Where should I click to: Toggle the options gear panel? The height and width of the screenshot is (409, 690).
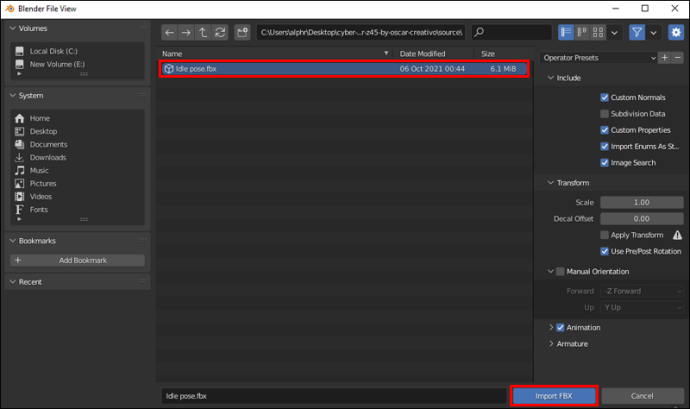click(676, 32)
